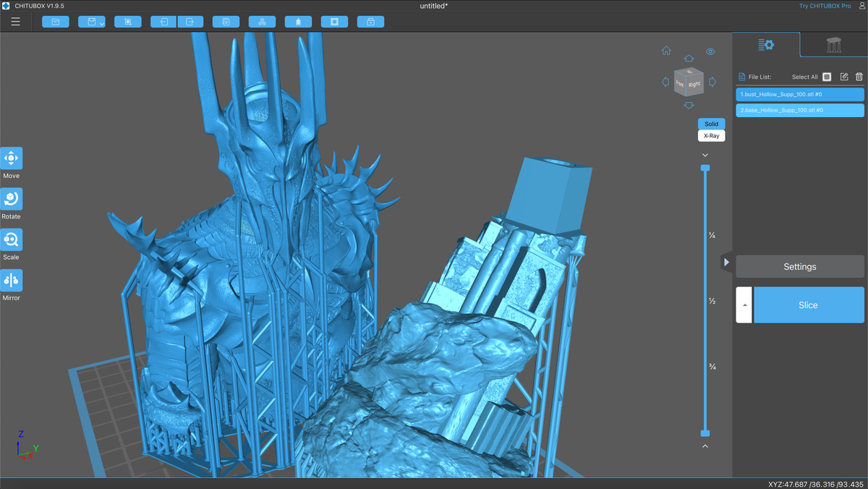The height and width of the screenshot is (489, 868).
Task: Select the Scale tool
Action: click(12, 239)
